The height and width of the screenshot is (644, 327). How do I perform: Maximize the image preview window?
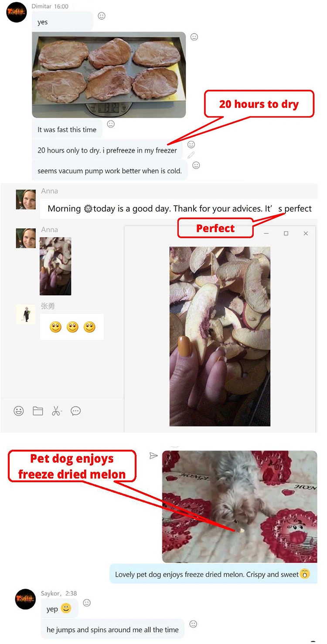286,234
